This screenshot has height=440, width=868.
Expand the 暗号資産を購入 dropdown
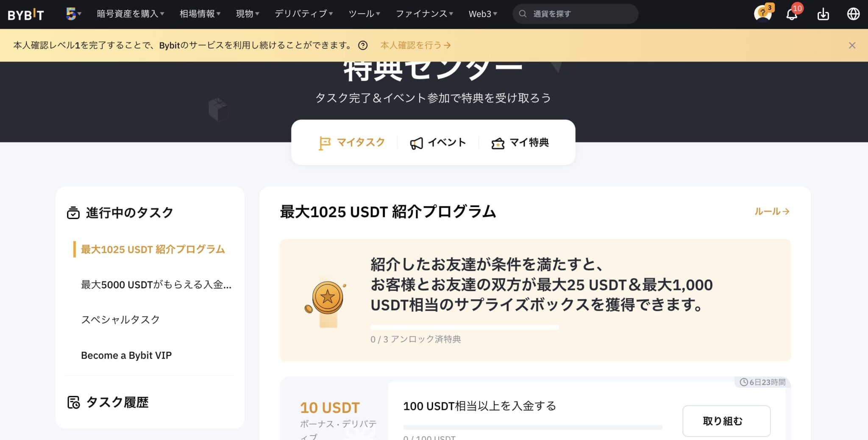point(128,14)
